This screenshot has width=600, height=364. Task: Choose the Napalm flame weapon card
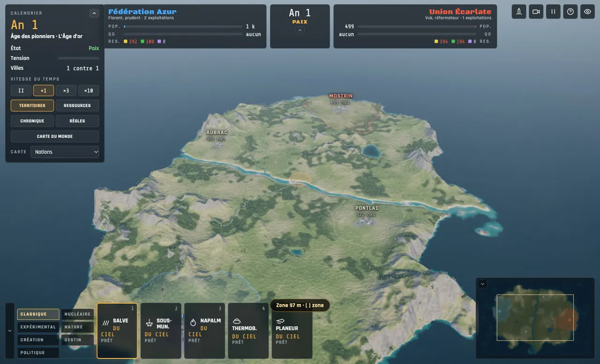204,331
